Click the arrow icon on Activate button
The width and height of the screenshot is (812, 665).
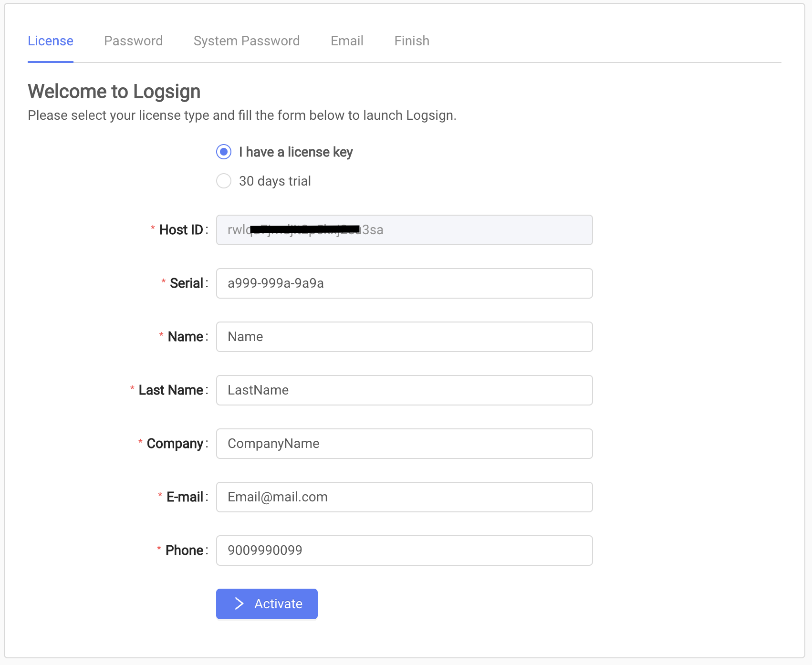coord(239,604)
